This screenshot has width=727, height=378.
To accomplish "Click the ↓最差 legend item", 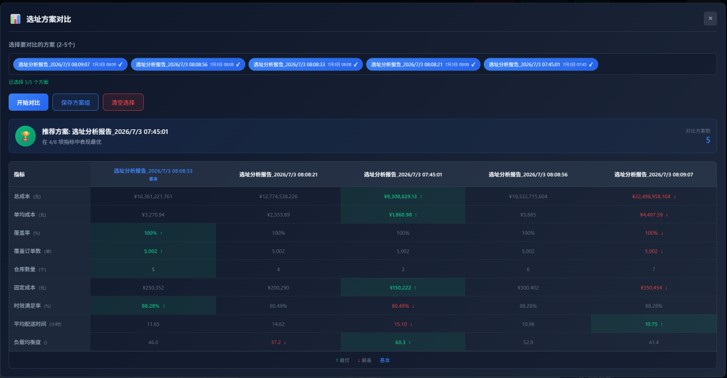I will 364,360.
